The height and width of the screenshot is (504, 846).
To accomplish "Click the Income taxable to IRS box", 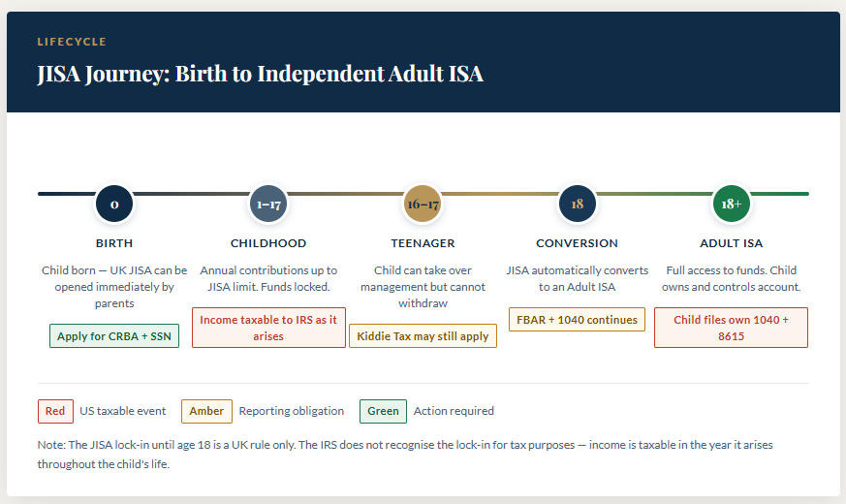I will click(x=268, y=327).
